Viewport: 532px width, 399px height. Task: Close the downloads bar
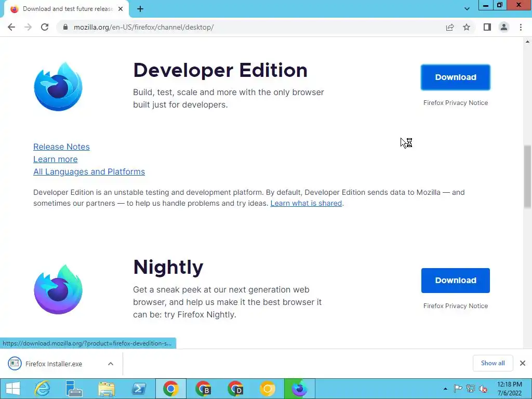523,363
